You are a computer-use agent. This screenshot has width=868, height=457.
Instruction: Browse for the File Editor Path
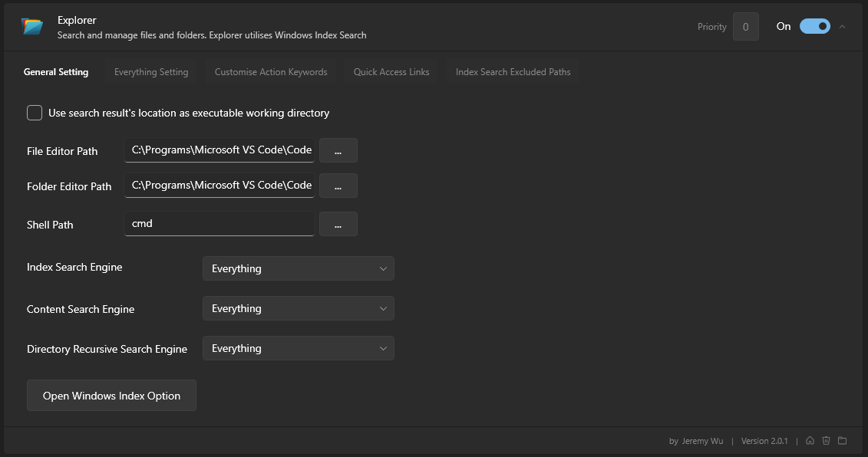click(338, 151)
